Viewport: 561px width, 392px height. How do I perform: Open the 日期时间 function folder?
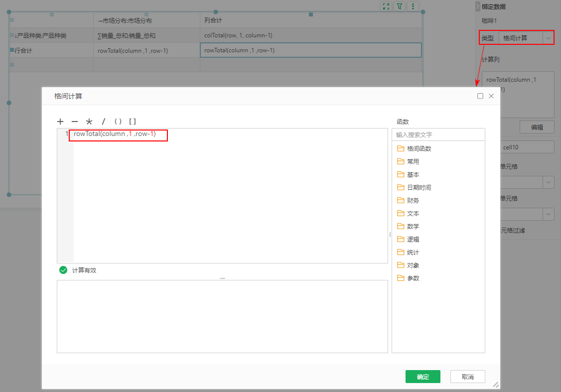[415, 187]
